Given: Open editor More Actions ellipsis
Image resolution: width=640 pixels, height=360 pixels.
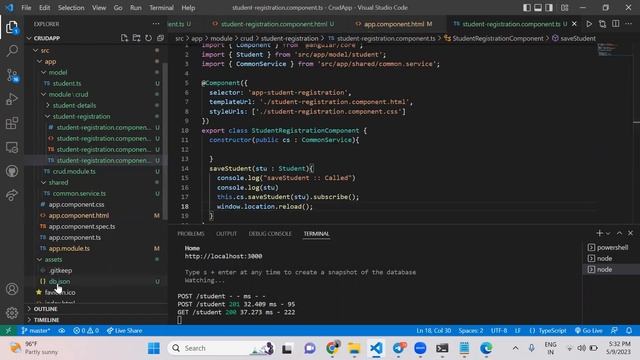Looking at the screenshot, I should click(629, 24).
